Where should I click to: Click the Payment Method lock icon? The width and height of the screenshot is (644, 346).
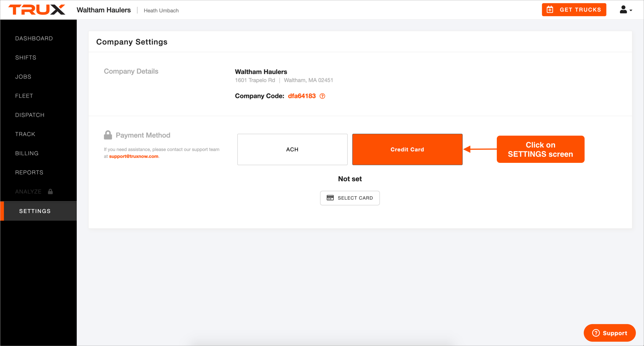(x=108, y=135)
